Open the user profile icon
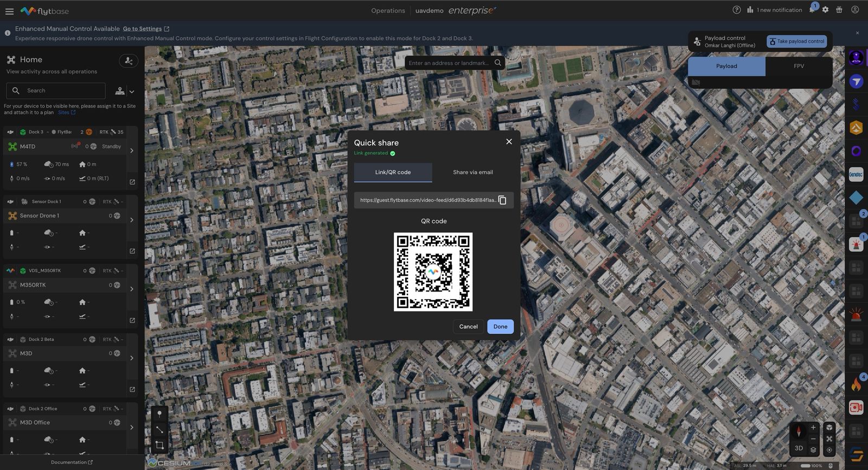Image resolution: width=868 pixels, height=470 pixels. tap(855, 10)
